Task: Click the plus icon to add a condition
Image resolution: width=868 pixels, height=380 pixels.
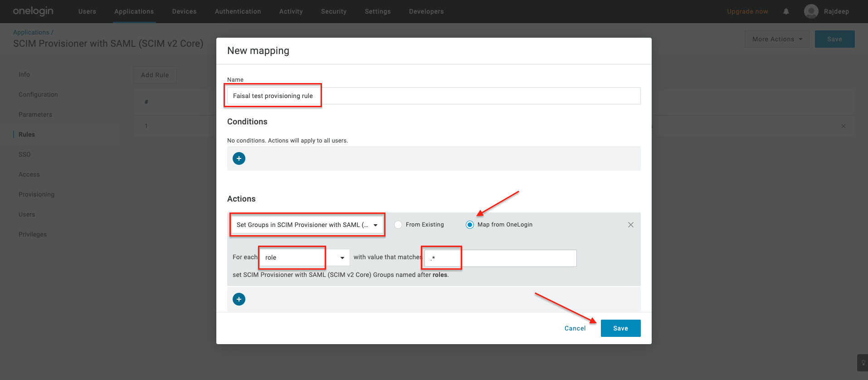Action: [x=239, y=158]
